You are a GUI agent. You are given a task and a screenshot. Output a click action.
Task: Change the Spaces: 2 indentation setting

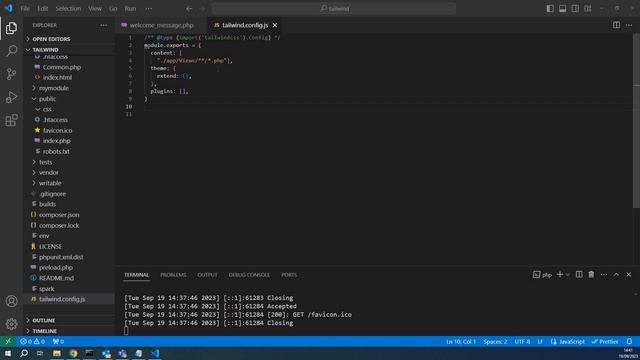tap(495, 342)
